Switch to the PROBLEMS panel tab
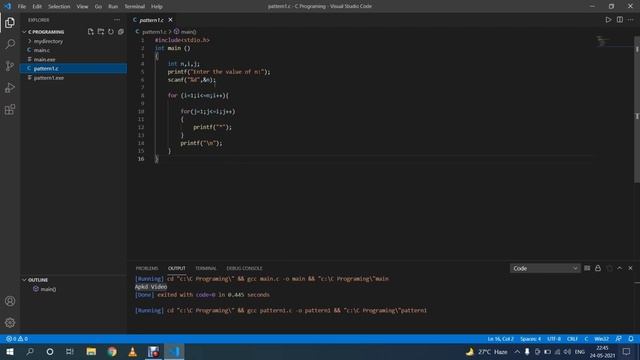This screenshot has width=640, height=360. click(x=147, y=268)
